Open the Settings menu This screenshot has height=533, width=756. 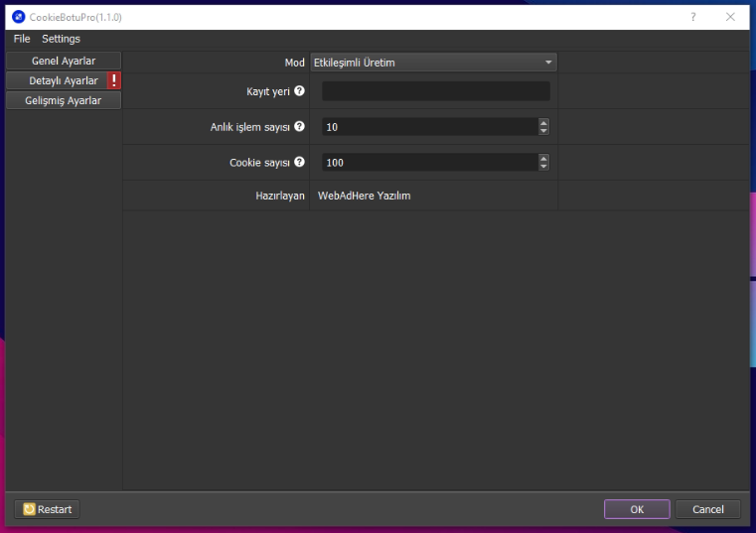[61, 39]
